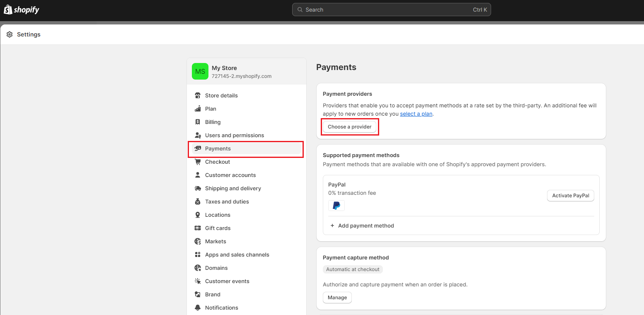Viewport: 644px width, 315px height.
Task: Click the Taxes and duties icon
Action: pyautogui.click(x=198, y=201)
